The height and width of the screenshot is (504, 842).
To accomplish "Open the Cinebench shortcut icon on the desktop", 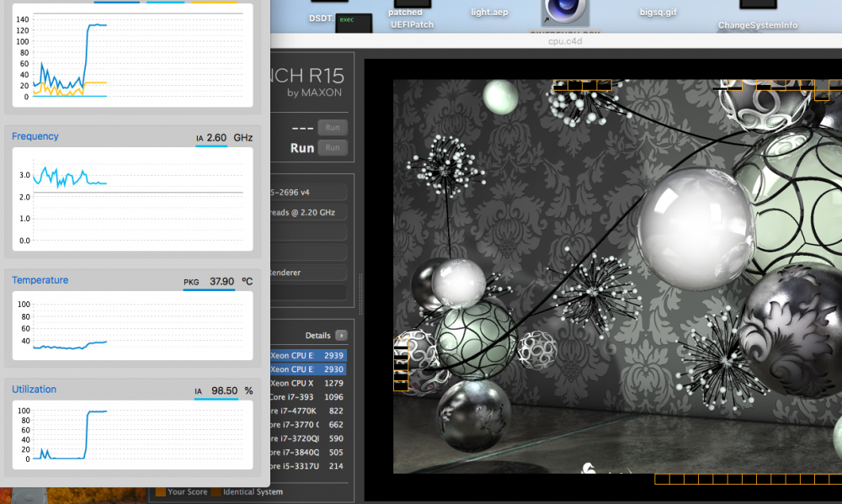I will (x=565, y=13).
